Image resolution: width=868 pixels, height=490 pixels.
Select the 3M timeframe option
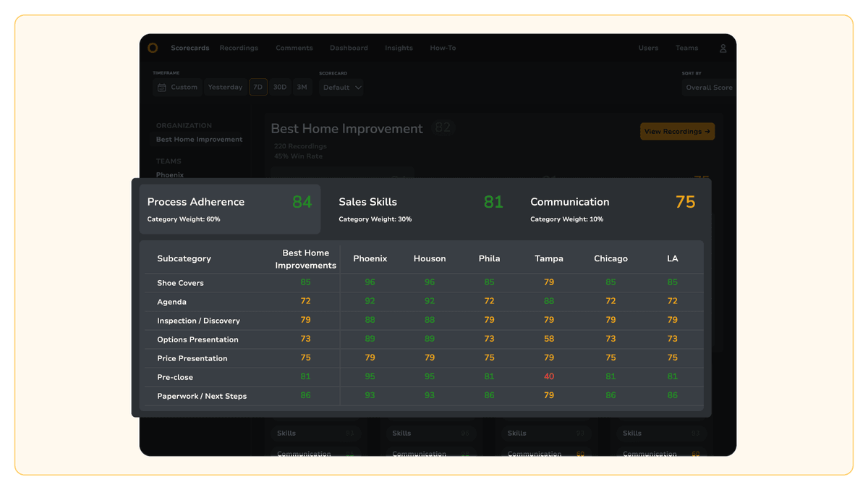click(302, 87)
